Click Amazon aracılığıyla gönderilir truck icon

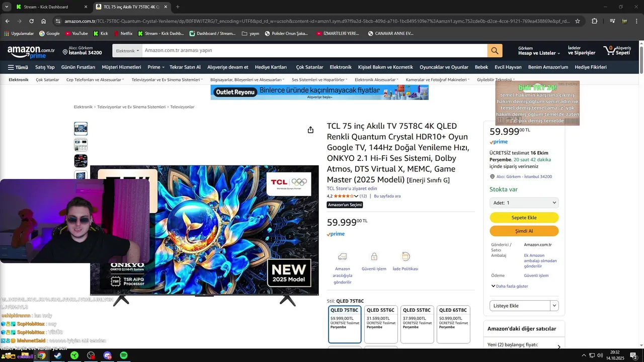click(x=342, y=256)
